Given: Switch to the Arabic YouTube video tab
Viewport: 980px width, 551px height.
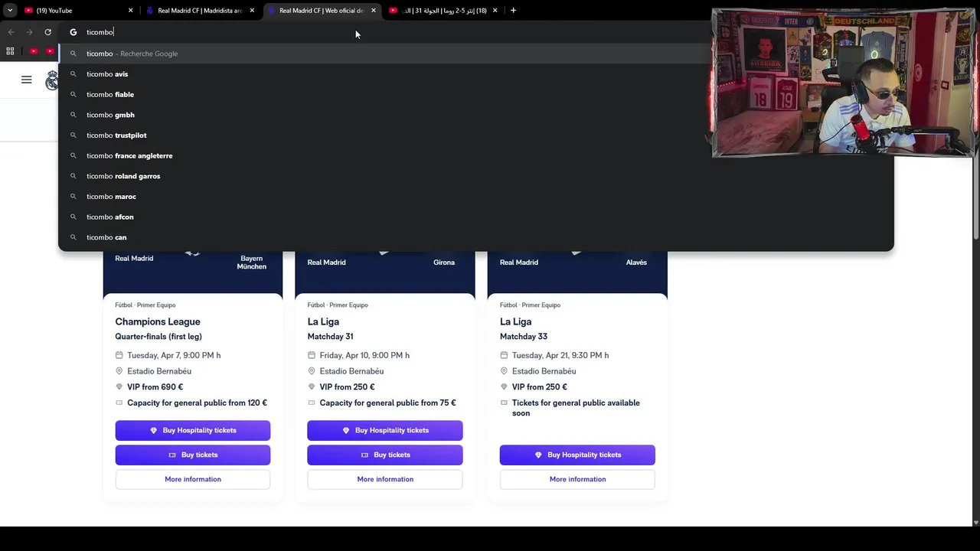Looking at the screenshot, I should [x=443, y=11].
